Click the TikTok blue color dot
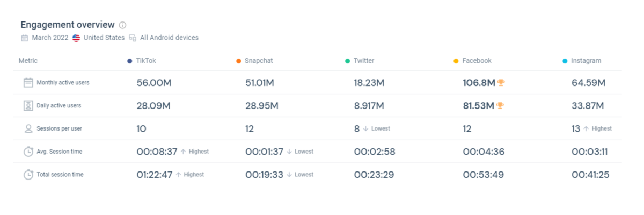Viewport: 644px width, 215px height. 129,61
